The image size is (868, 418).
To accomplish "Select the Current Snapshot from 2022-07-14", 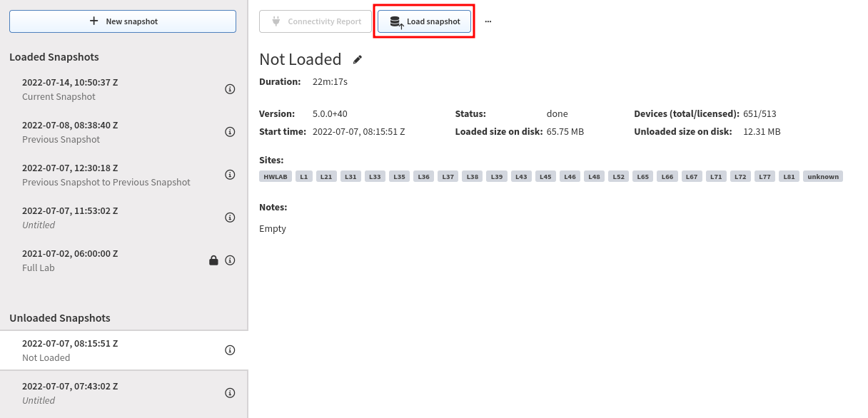I will pos(124,89).
